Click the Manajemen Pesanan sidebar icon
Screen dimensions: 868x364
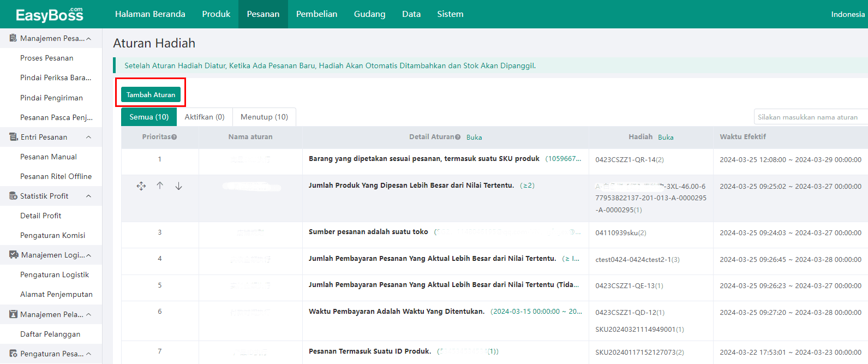click(13, 38)
